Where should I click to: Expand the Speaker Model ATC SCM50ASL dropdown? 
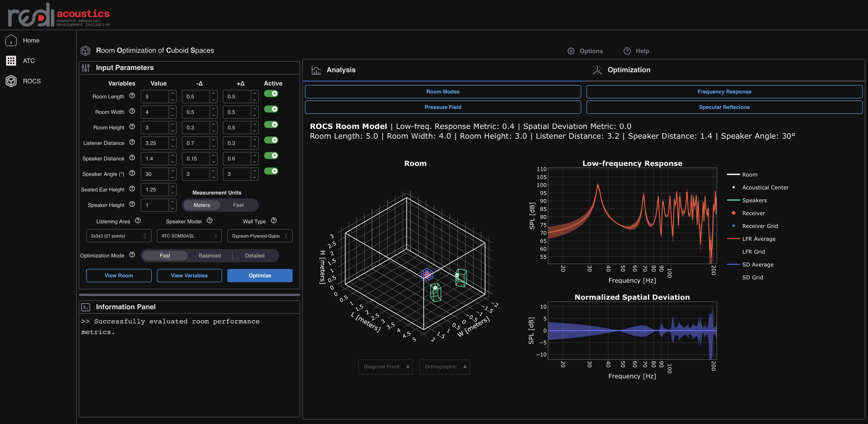click(x=189, y=236)
